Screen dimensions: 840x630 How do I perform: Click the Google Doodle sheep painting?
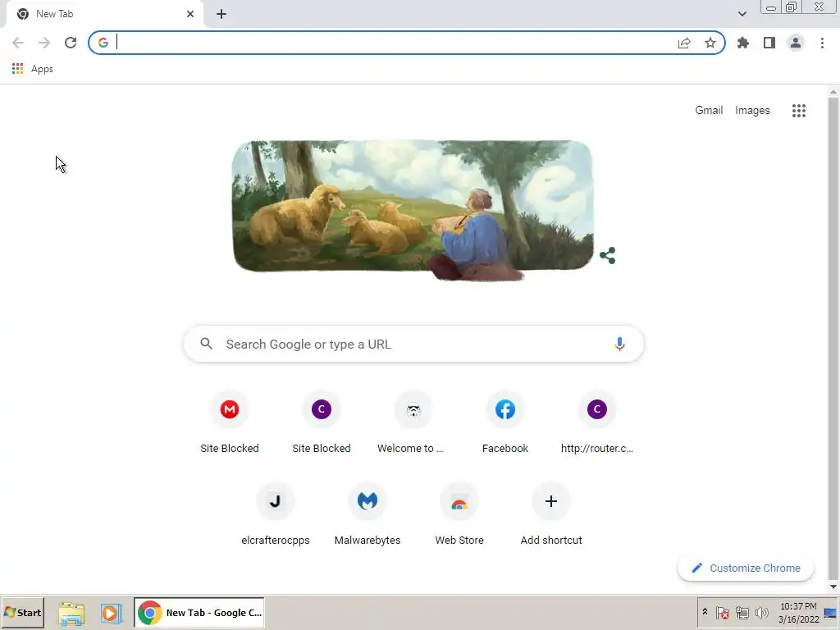(413, 209)
